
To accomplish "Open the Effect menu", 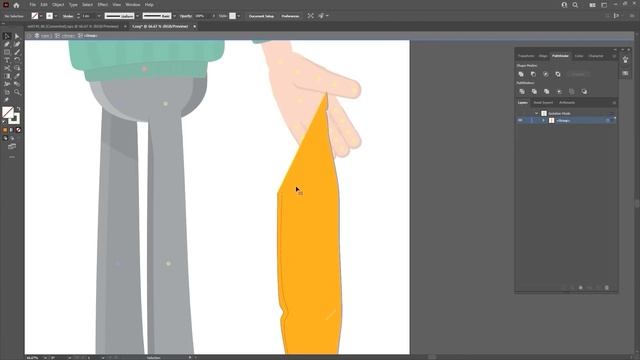I will pos(102,5).
